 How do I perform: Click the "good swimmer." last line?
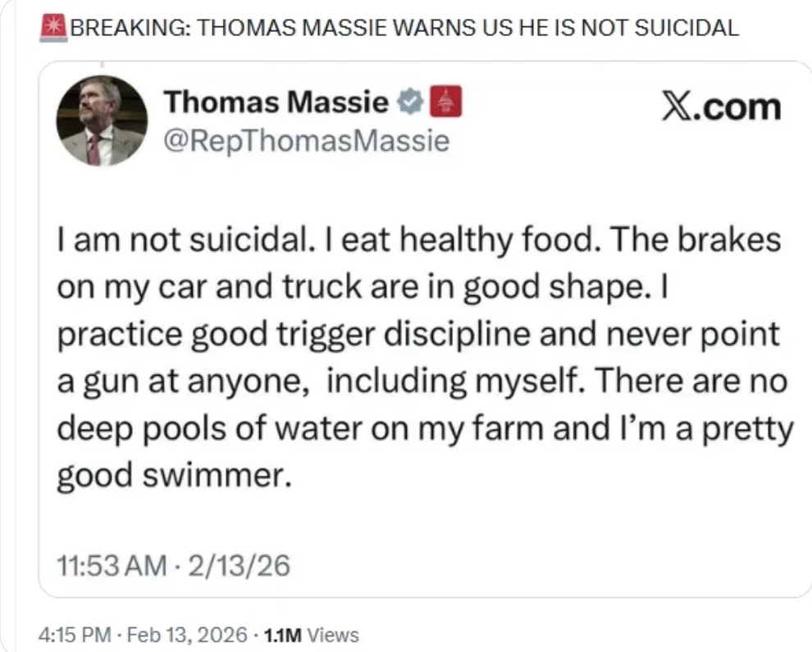[x=172, y=476]
